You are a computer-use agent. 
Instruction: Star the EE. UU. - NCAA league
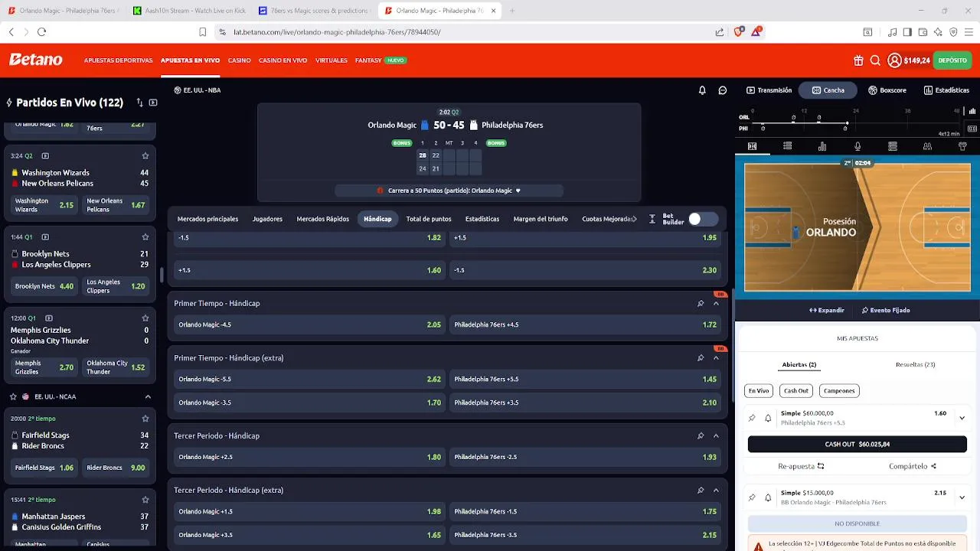[13, 397]
